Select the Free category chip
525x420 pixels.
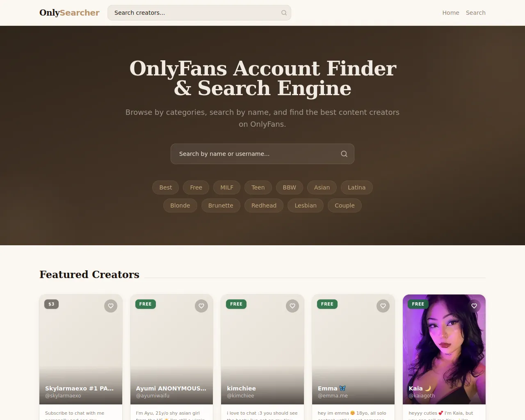point(196,187)
